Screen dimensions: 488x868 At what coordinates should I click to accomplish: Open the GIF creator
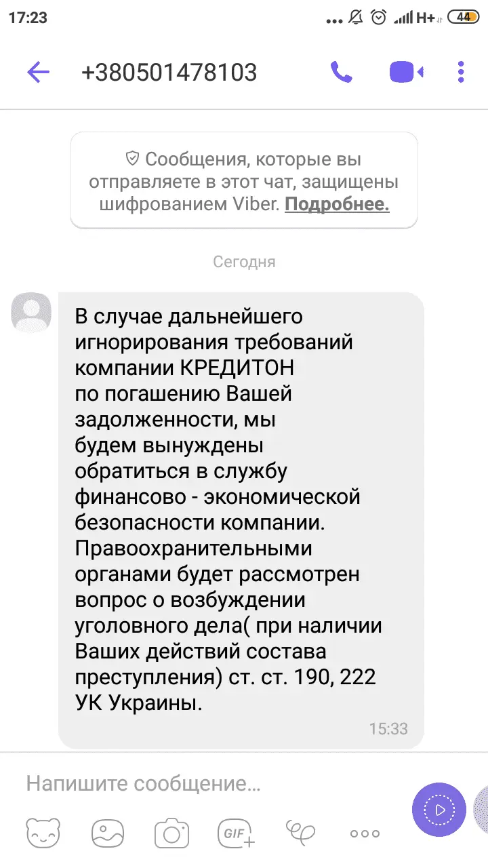[235, 832]
